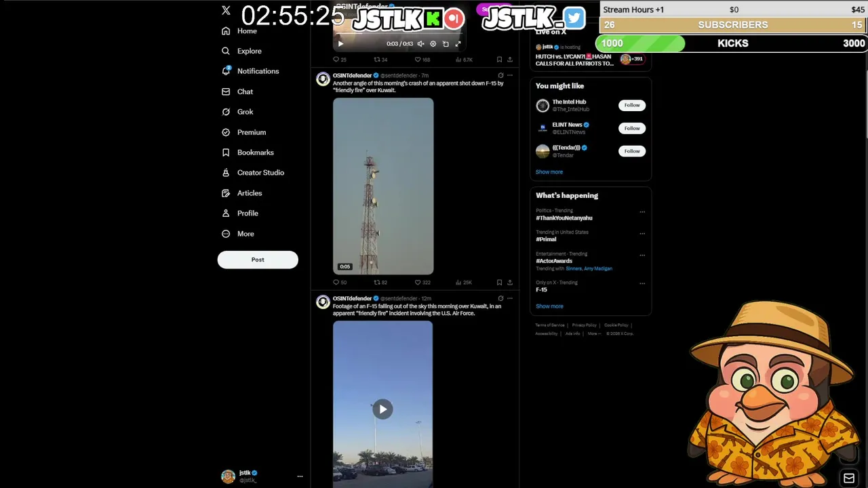Share the top post
Screen dimensions: 868x488
[510, 60]
